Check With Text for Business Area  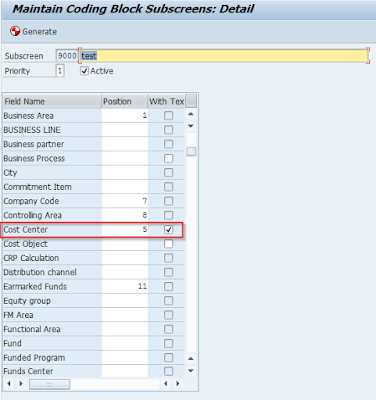(x=168, y=116)
